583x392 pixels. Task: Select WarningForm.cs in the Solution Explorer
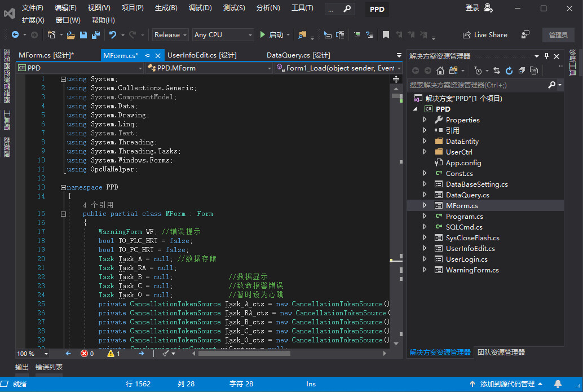(472, 270)
